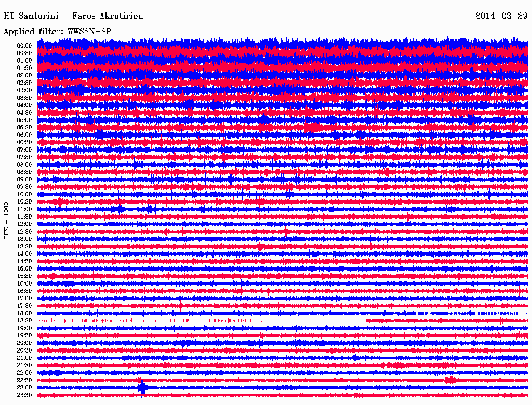Image resolution: width=532 pixels, height=405 pixels.
Task: Click the 'EHZ – 1000' channel label
Action: tap(6, 221)
